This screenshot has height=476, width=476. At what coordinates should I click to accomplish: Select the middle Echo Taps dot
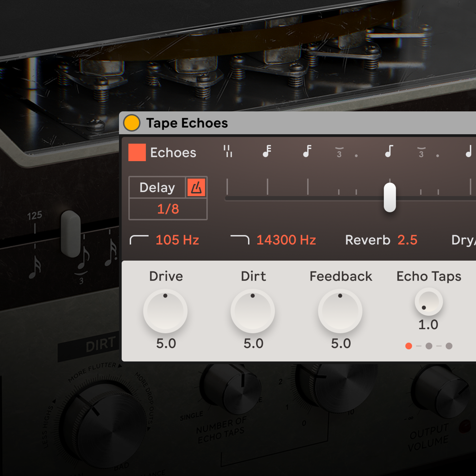tap(429, 346)
